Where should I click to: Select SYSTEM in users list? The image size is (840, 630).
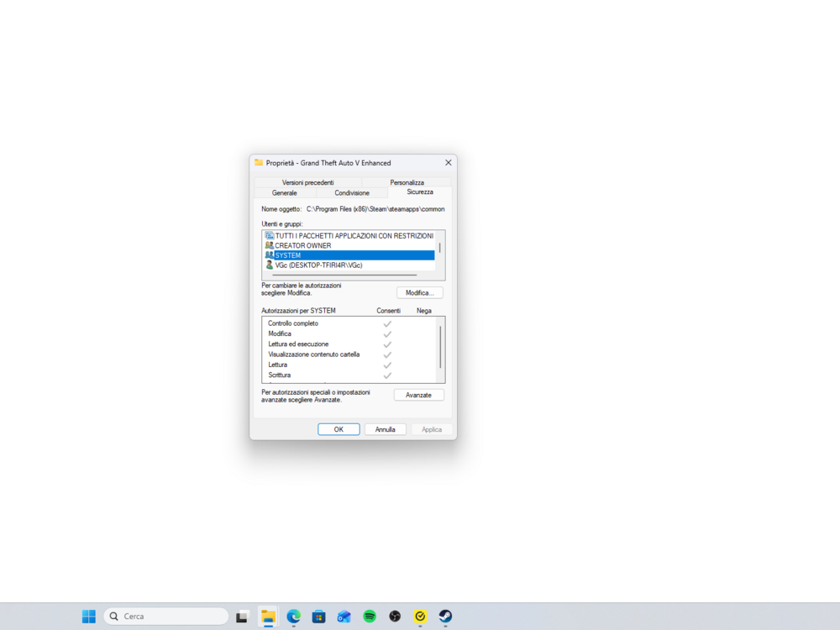coord(349,255)
